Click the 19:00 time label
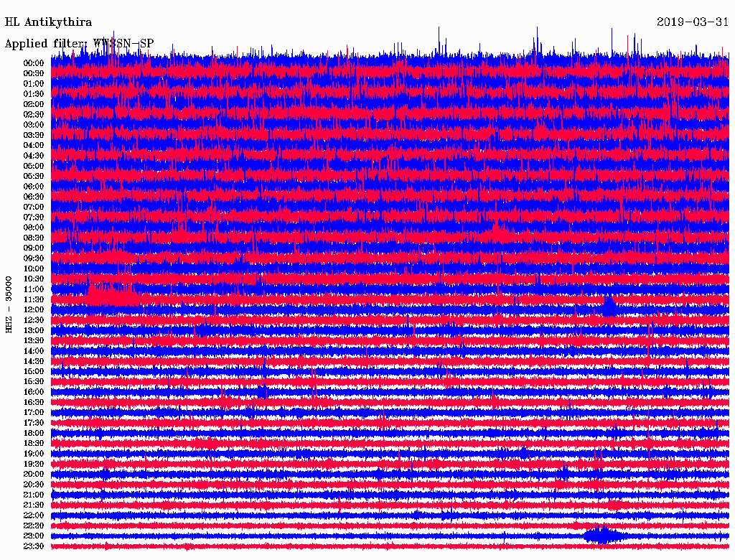 pos(34,454)
